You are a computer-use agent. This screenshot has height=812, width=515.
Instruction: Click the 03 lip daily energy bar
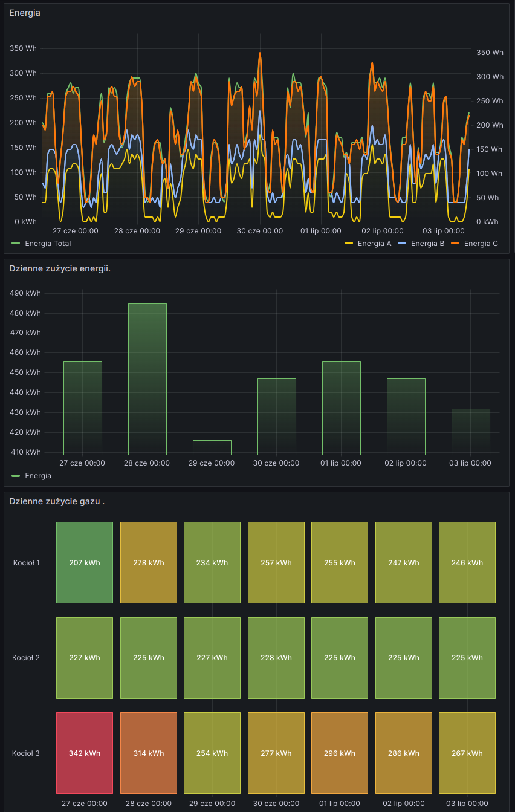pyautogui.click(x=470, y=431)
